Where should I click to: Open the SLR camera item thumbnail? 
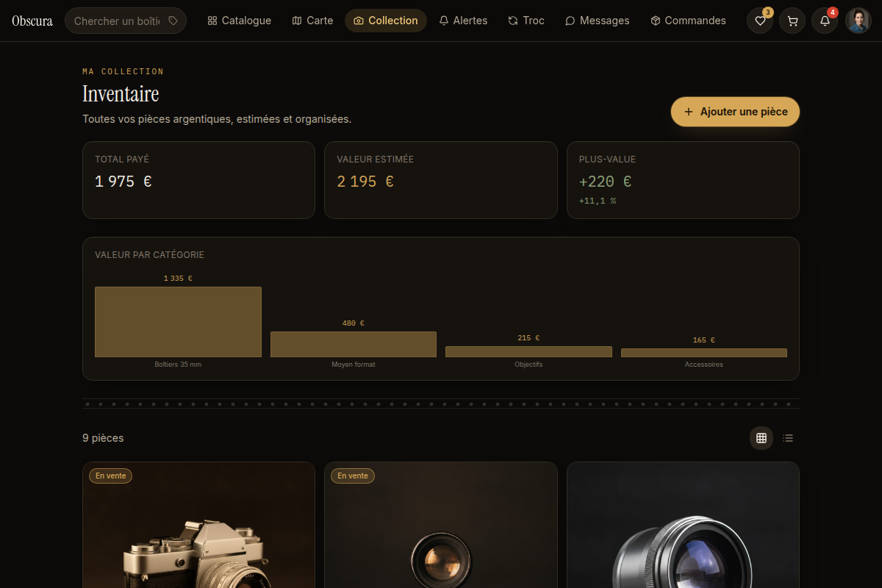point(198,525)
